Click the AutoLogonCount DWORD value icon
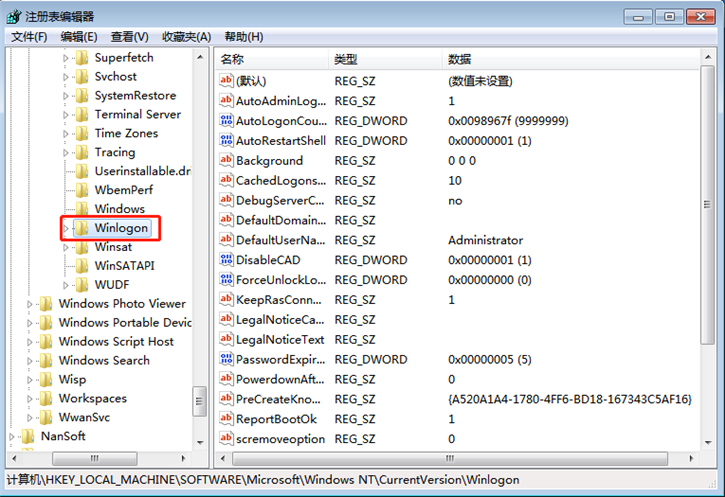725x497 pixels. coord(226,121)
